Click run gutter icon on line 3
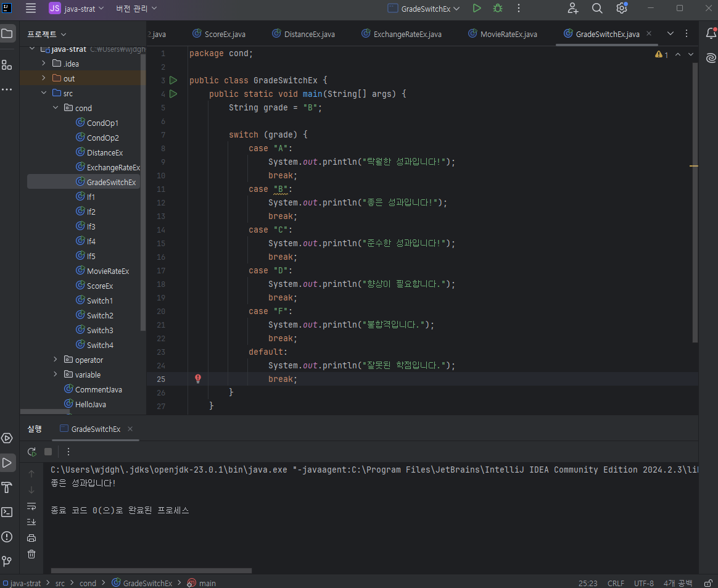 (173, 80)
